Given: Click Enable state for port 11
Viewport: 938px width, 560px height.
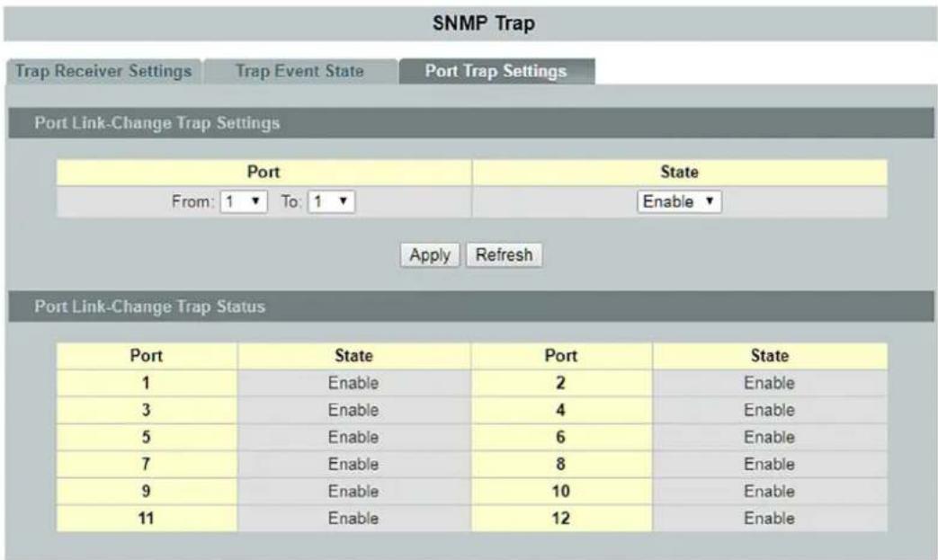Looking at the screenshot, I should click(353, 518).
